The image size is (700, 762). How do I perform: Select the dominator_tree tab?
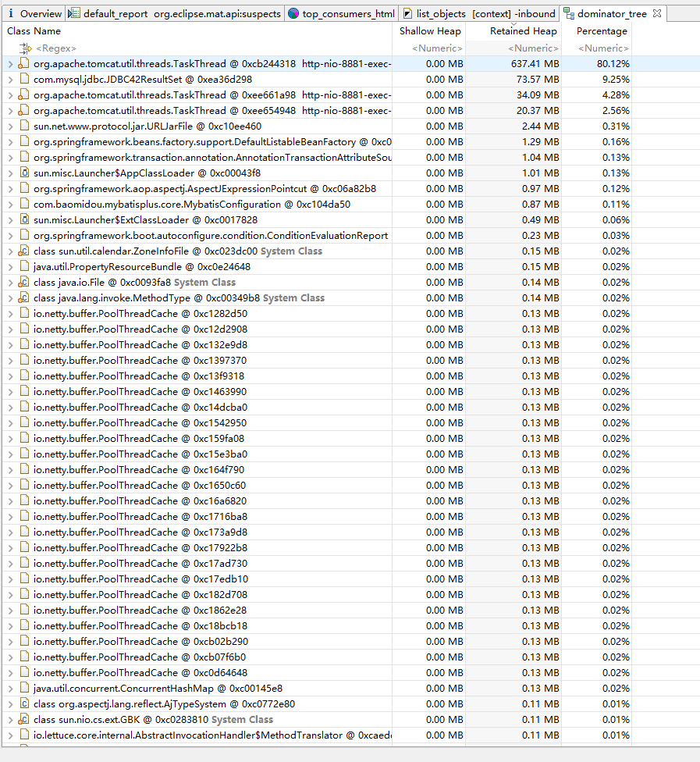612,13
